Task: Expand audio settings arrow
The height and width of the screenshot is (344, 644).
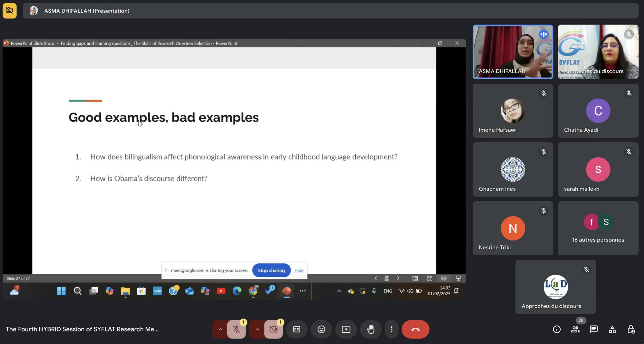Action: 220,329
